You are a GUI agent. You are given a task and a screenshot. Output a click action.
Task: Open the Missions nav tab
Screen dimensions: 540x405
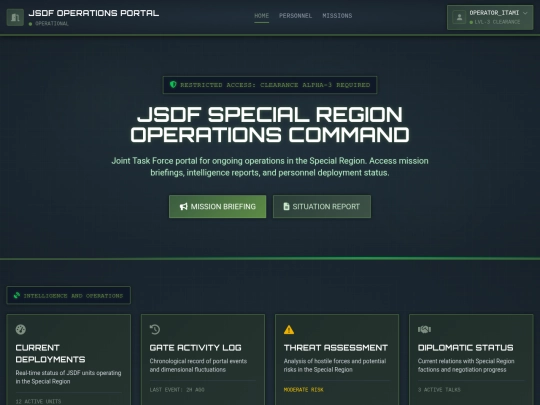[x=337, y=16]
